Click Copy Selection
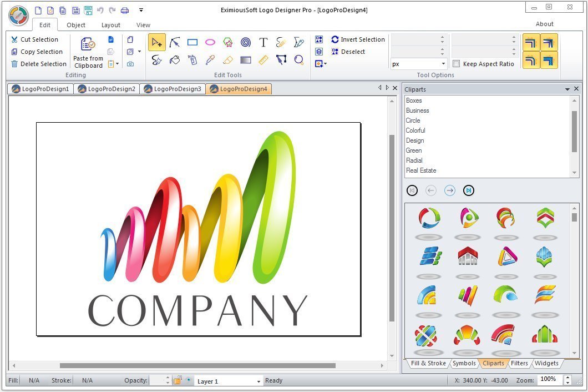The height and width of the screenshot is (392, 588). point(37,52)
